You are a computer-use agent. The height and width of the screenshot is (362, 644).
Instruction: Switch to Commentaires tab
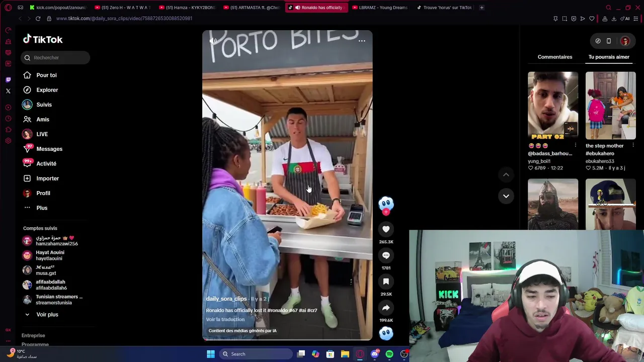pyautogui.click(x=554, y=57)
